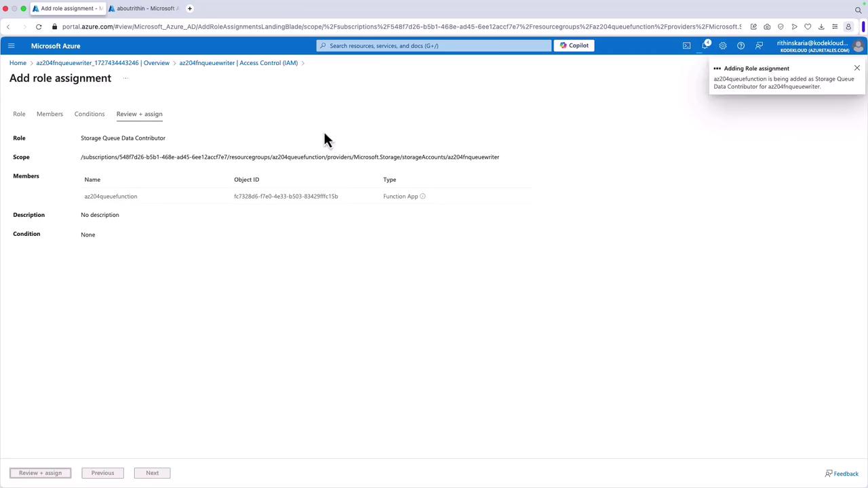Open portal Settings gear

point(723,45)
